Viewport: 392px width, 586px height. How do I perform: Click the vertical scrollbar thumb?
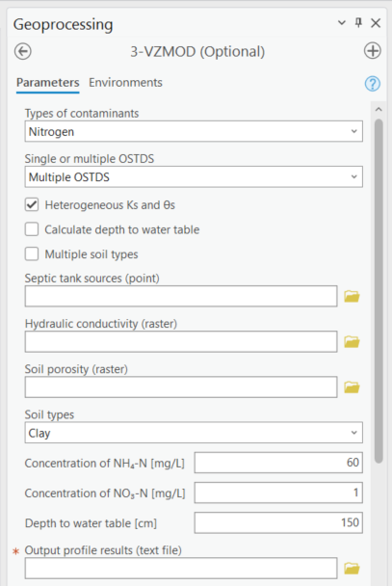click(379, 291)
